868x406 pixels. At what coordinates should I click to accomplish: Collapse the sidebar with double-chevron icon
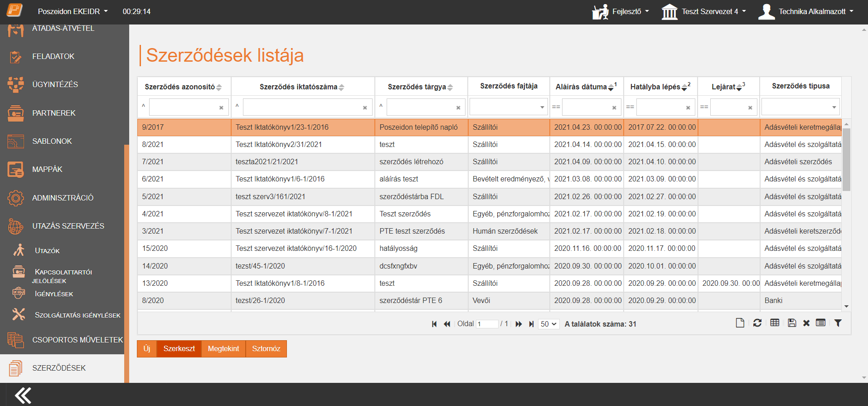[x=23, y=395]
